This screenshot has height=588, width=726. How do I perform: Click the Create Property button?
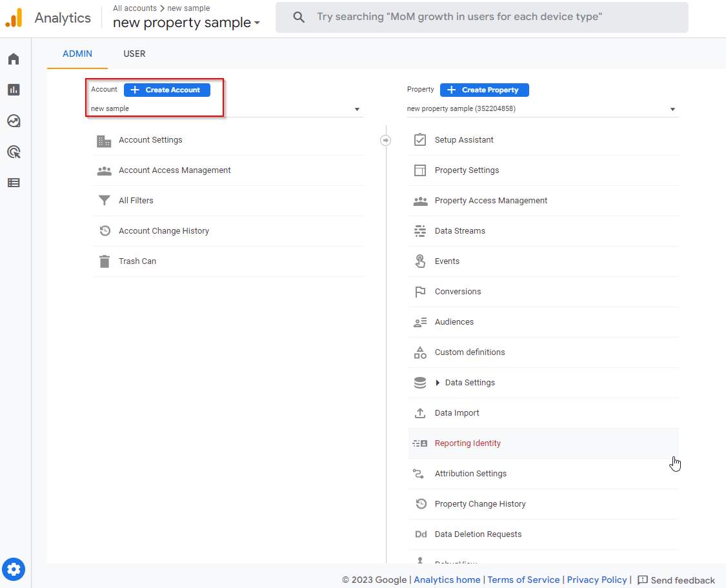484,90
